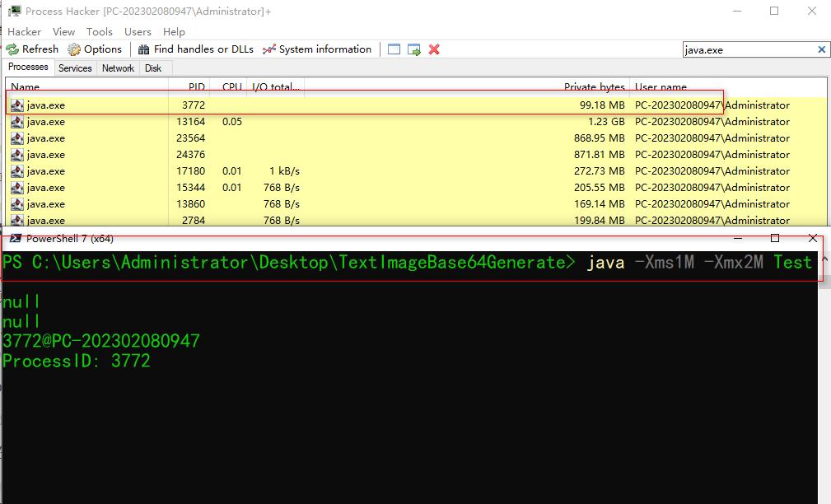
Task: Click Find handles or DLLs
Action: [x=196, y=49]
